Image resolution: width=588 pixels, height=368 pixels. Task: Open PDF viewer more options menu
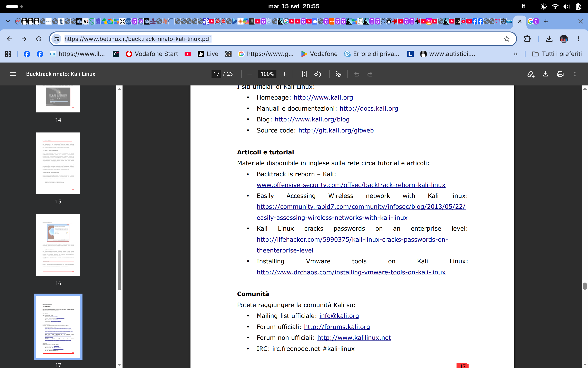tap(575, 74)
